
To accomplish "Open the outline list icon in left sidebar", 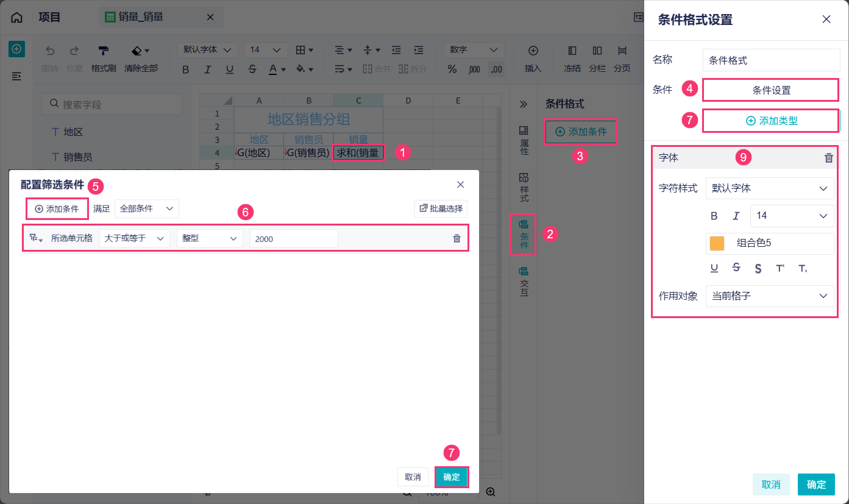I will 16,76.
